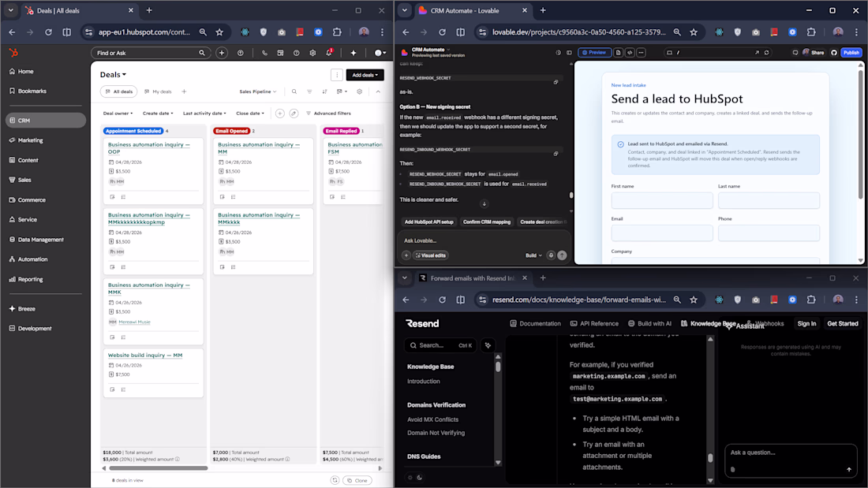Open Lovable preview in new tab icon
868x488 pixels.
coord(757,53)
